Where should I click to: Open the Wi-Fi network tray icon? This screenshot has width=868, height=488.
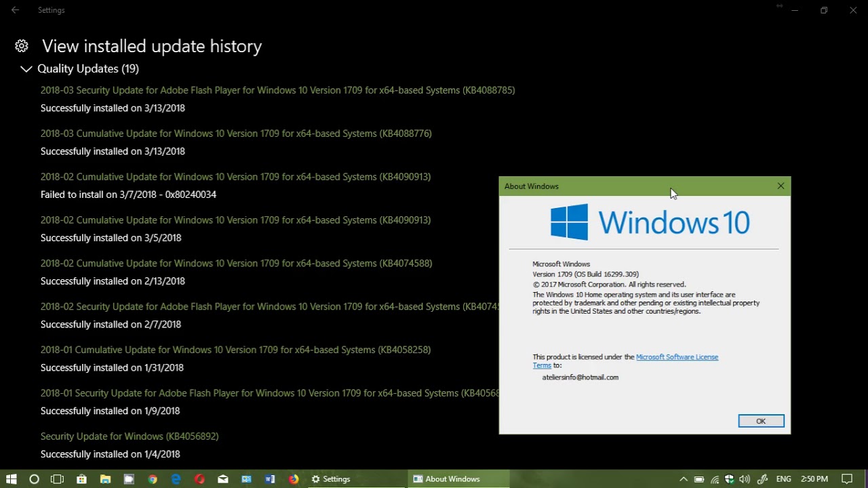(715, 479)
